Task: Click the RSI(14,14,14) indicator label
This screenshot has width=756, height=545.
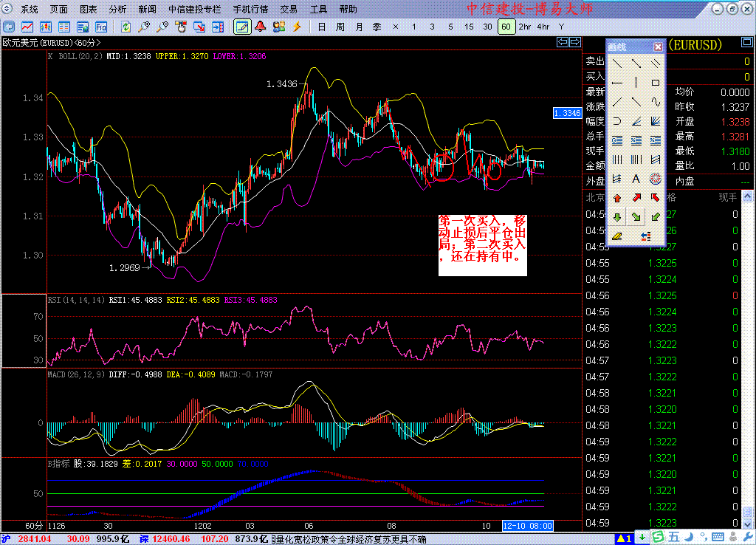Action: coord(76,300)
